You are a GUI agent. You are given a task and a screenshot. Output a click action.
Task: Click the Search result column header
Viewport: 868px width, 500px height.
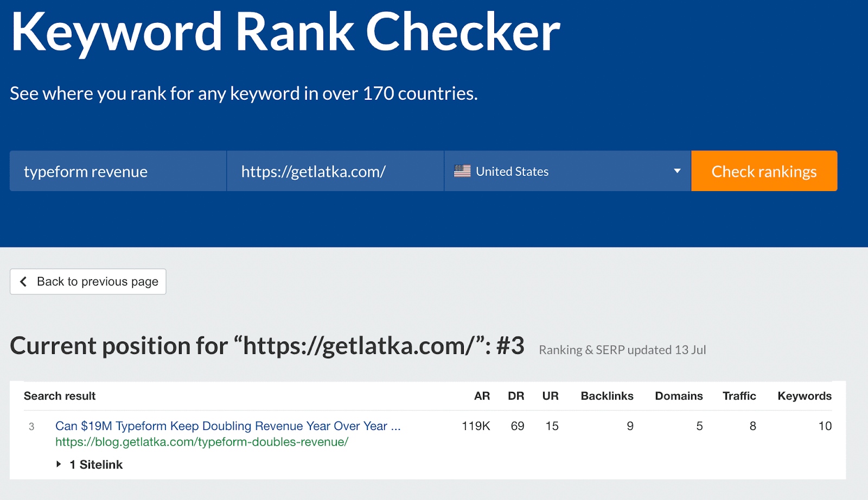tap(60, 396)
